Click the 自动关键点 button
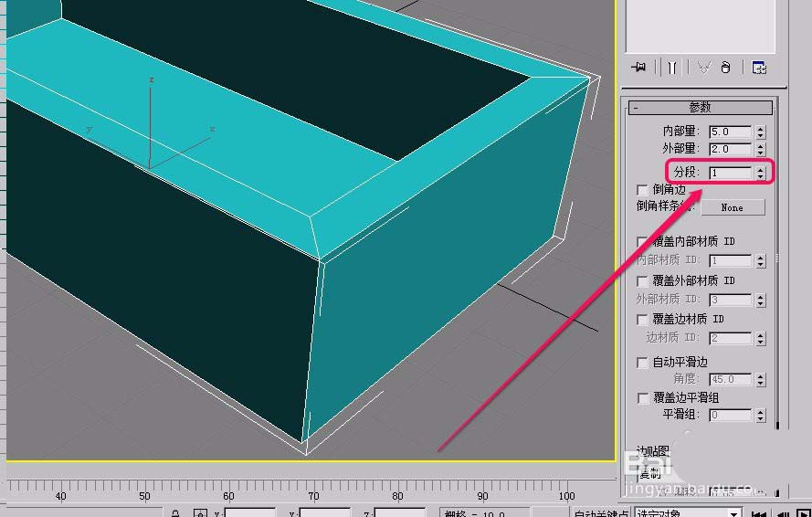Screen dimensions: 812x517 coord(601,513)
